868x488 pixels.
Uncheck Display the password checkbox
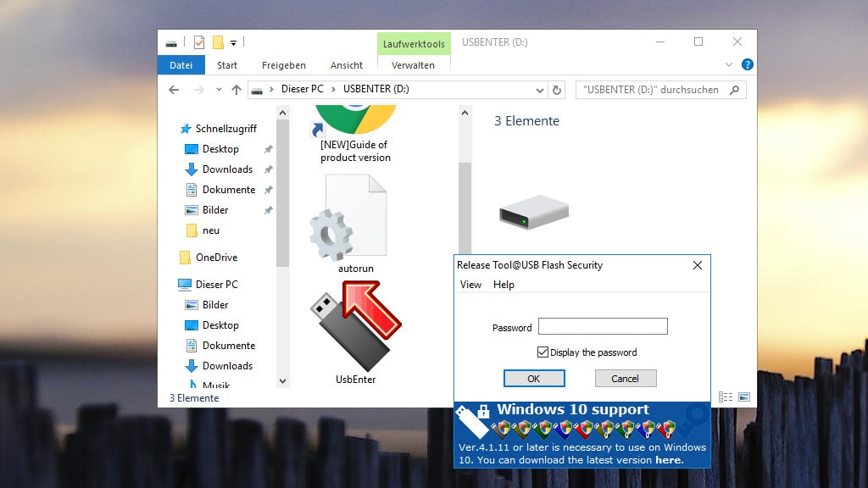pos(542,352)
